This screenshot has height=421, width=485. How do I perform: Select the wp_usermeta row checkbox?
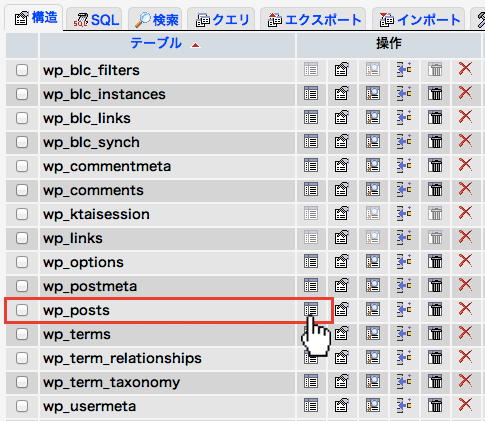click(22, 406)
